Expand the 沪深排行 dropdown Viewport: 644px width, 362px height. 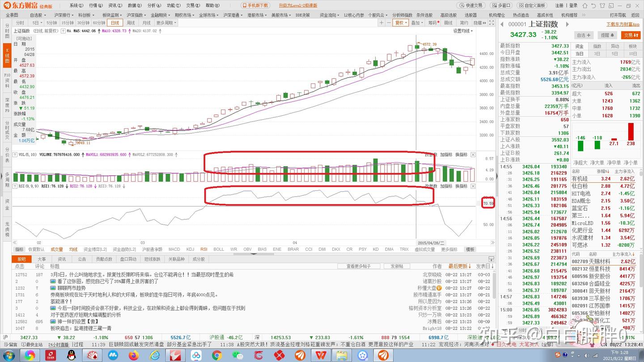pos(63,15)
